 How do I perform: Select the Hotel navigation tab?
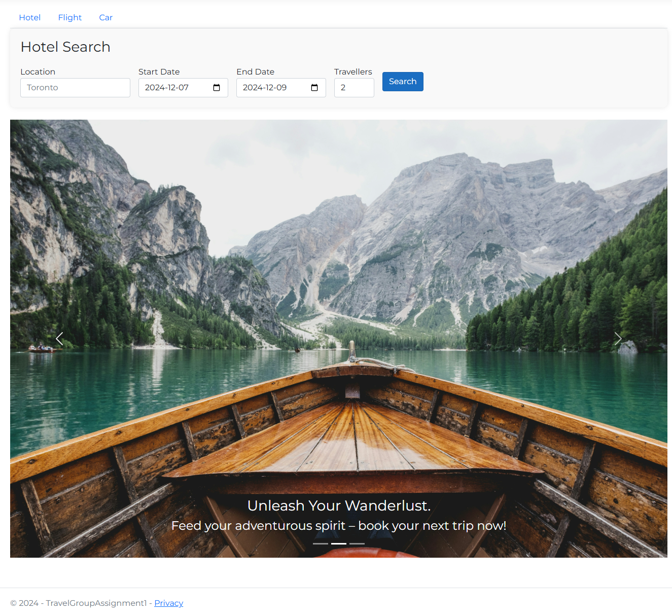29,17
